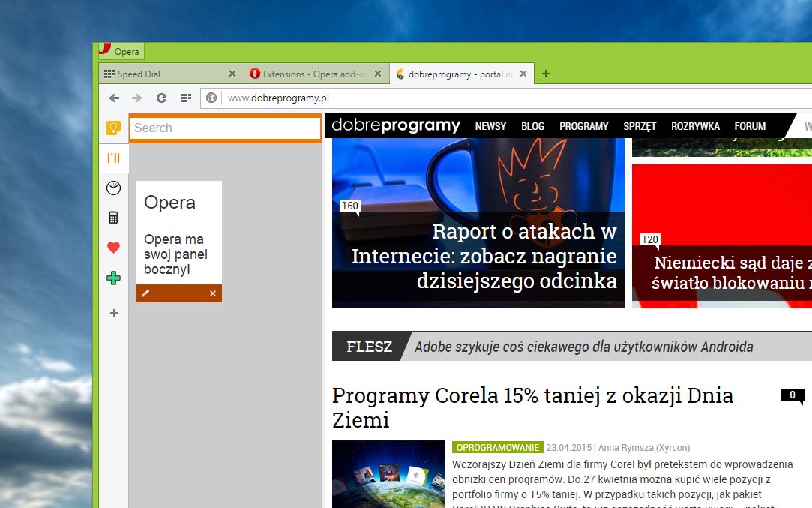The width and height of the screenshot is (812, 508).
Task: Open the green cross sidebar panel
Action: 113,278
